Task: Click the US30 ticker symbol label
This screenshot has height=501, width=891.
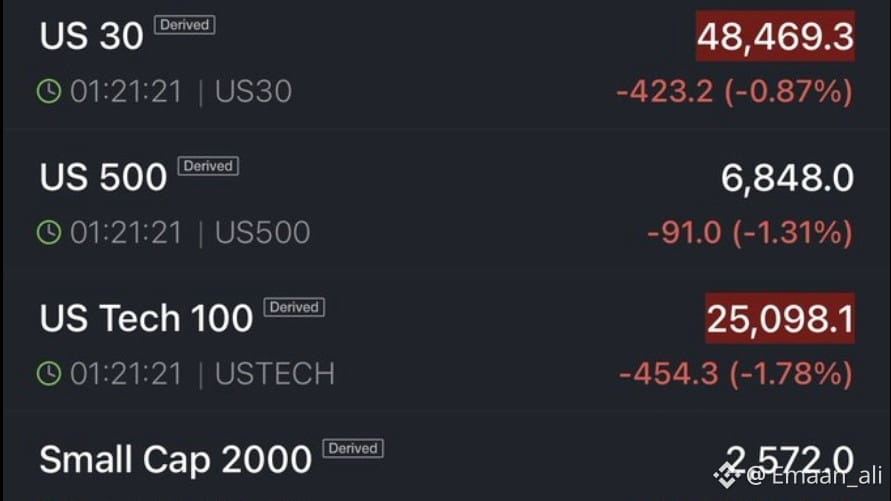Action: (x=253, y=92)
